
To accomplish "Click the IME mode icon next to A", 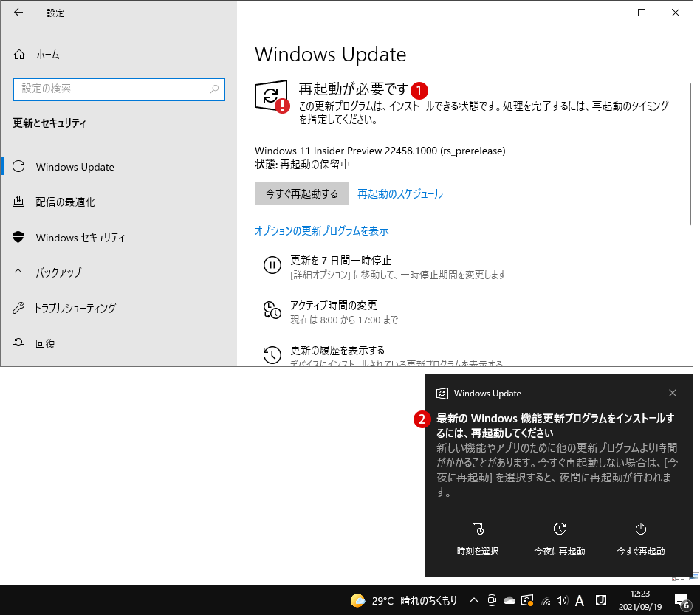I will [601, 601].
